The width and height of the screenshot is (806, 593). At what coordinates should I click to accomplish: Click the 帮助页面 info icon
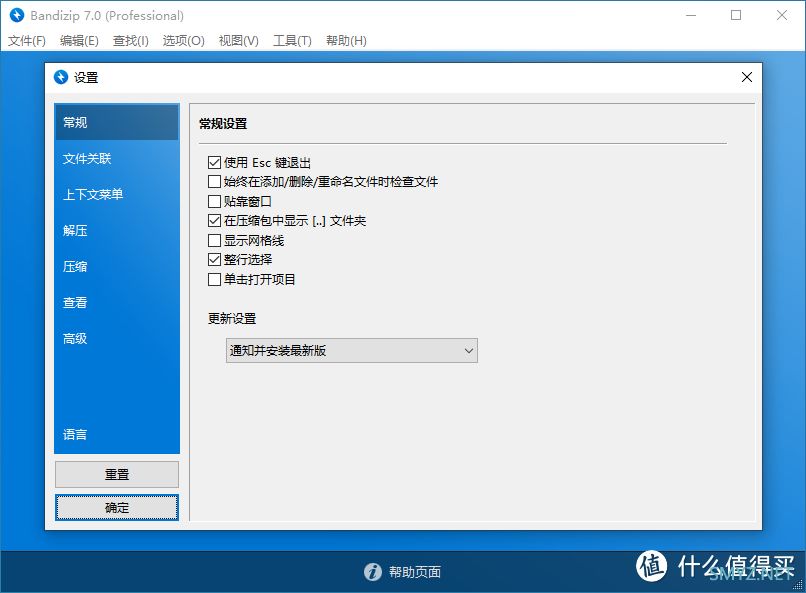pos(373,571)
